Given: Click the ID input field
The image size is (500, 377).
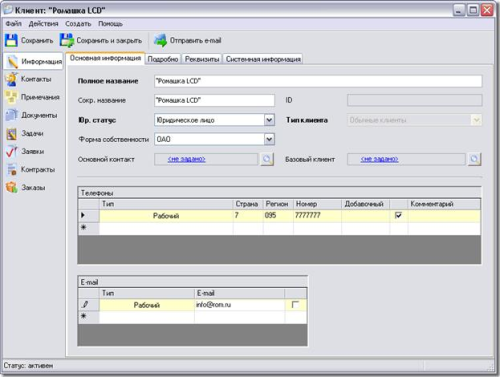Looking at the screenshot, I should (415, 100).
